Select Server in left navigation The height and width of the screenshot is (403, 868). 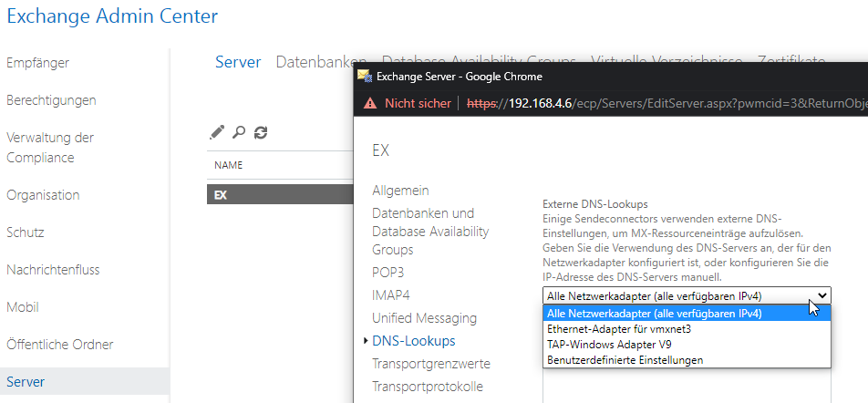tap(85, 381)
